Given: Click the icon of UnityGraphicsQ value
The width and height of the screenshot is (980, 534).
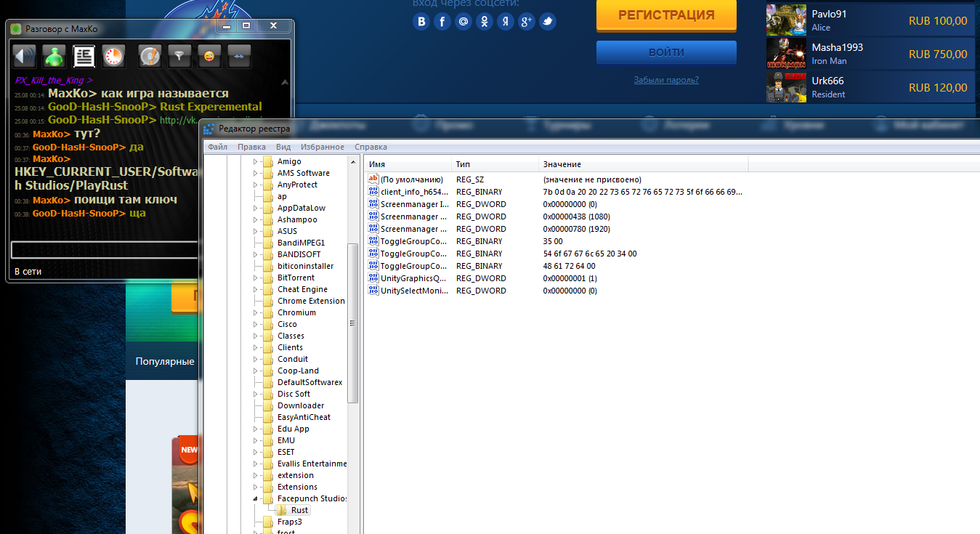Looking at the screenshot, I should pos(373,278).
